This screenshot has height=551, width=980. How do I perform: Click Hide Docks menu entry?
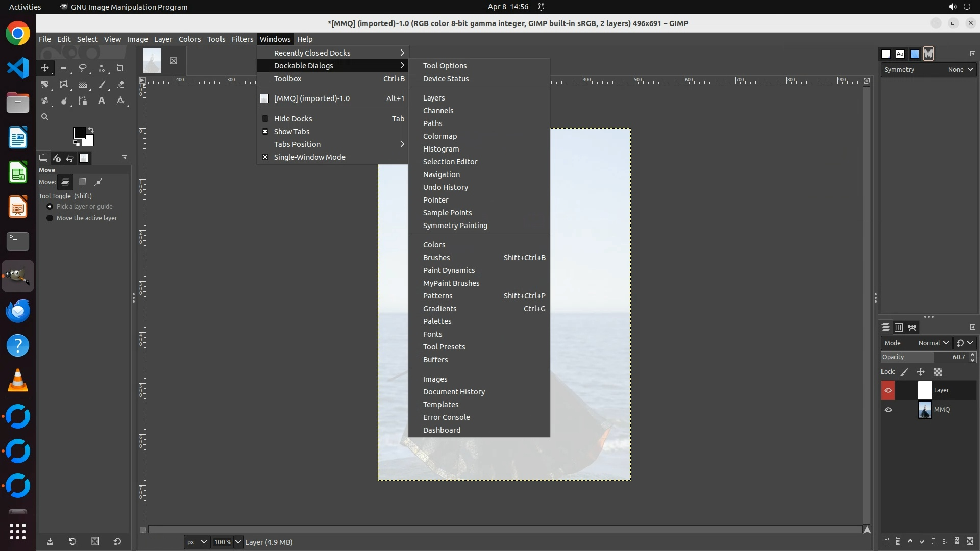292,119
